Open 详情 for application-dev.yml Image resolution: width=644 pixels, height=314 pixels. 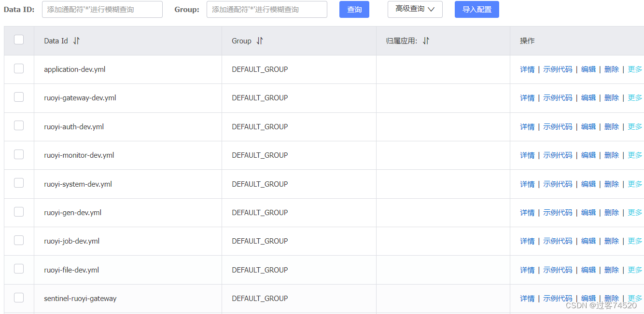point(527,69)
